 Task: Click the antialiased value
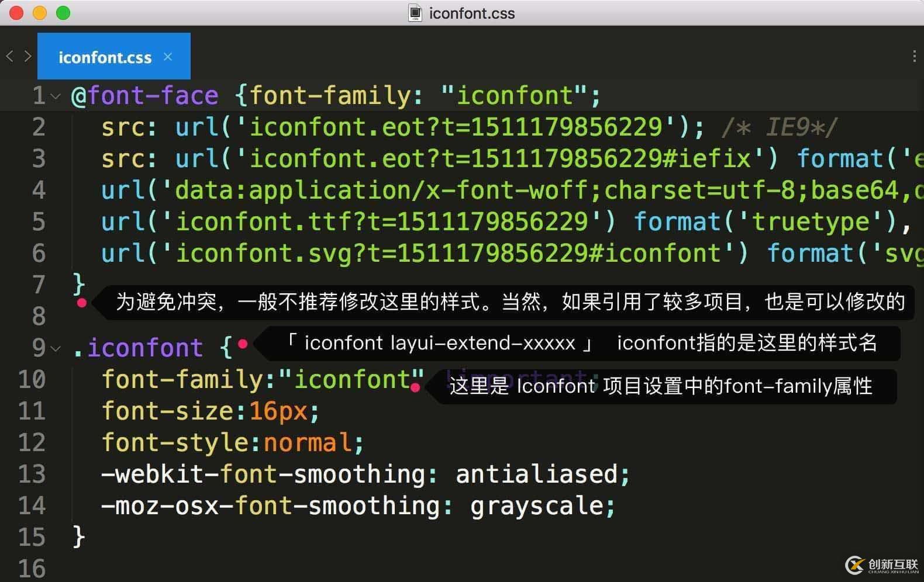point(536,474)
